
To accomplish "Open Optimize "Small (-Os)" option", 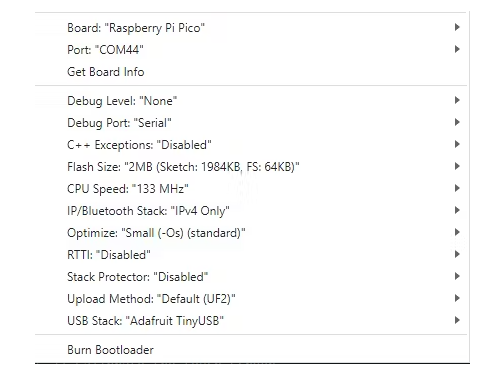I will pyautogui.click(x=251, y=232).
